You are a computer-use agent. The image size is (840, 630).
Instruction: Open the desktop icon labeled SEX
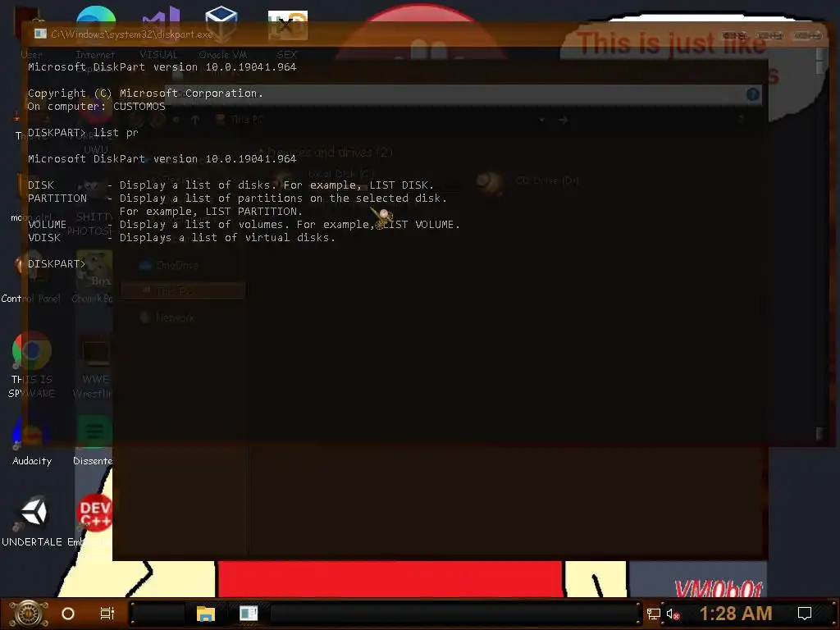tap(287, 33)
